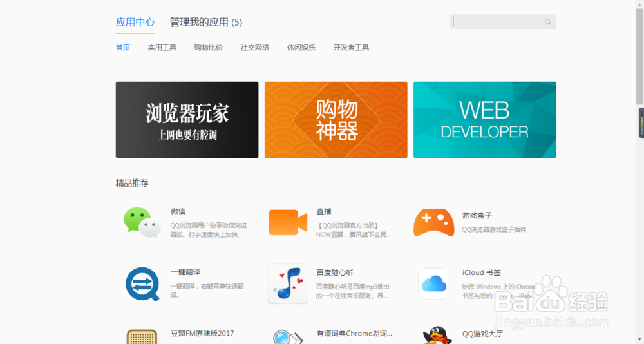The width and height of the screenshot is (644, 344).
Task: Open the 直播 orange camera icon
Action: [288, 222]
